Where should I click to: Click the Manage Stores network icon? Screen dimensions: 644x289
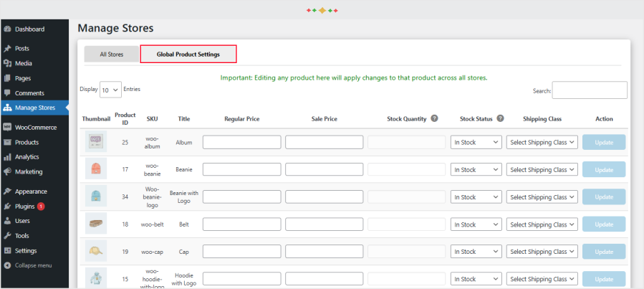click(x=7, y=108)
